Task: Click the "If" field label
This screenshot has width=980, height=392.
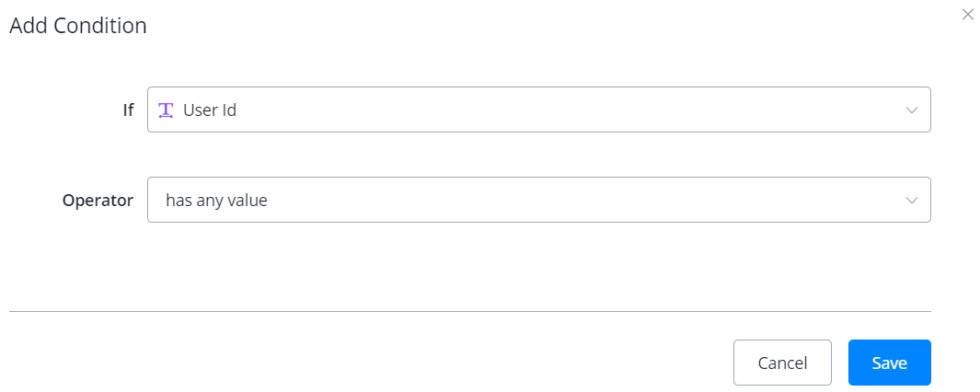Action: tap(128, 110)
